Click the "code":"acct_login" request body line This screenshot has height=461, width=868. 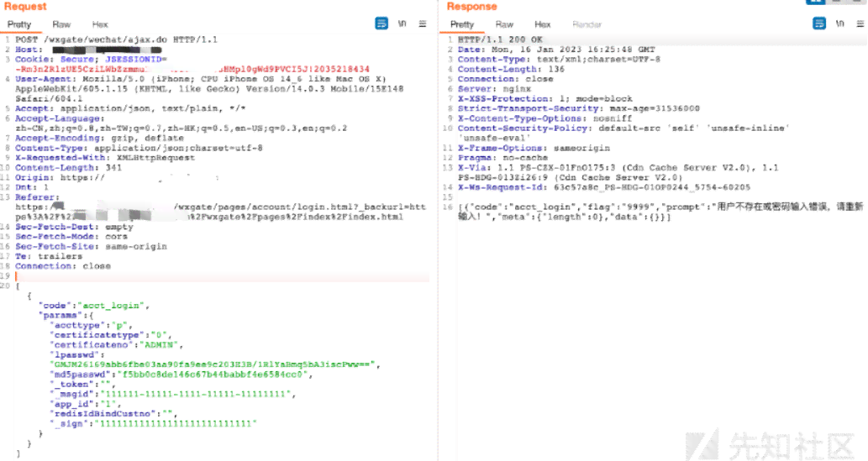pyautogui.click(x=94, y=306)
